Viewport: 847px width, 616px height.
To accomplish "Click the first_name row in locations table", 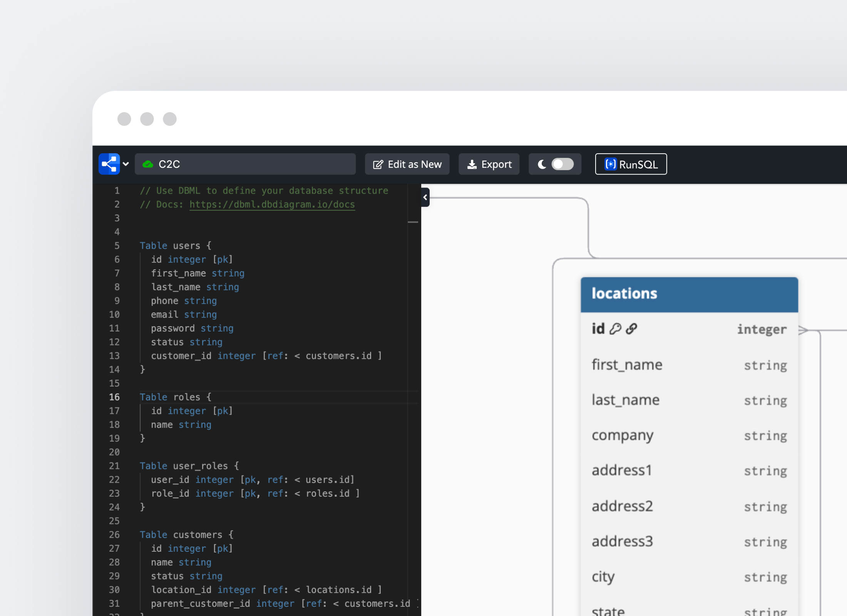I will tap(689, 365).
